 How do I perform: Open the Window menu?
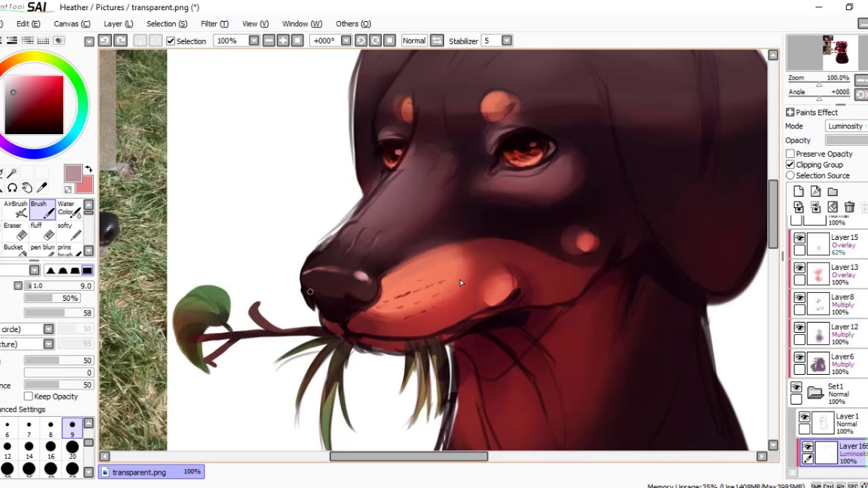302,24
